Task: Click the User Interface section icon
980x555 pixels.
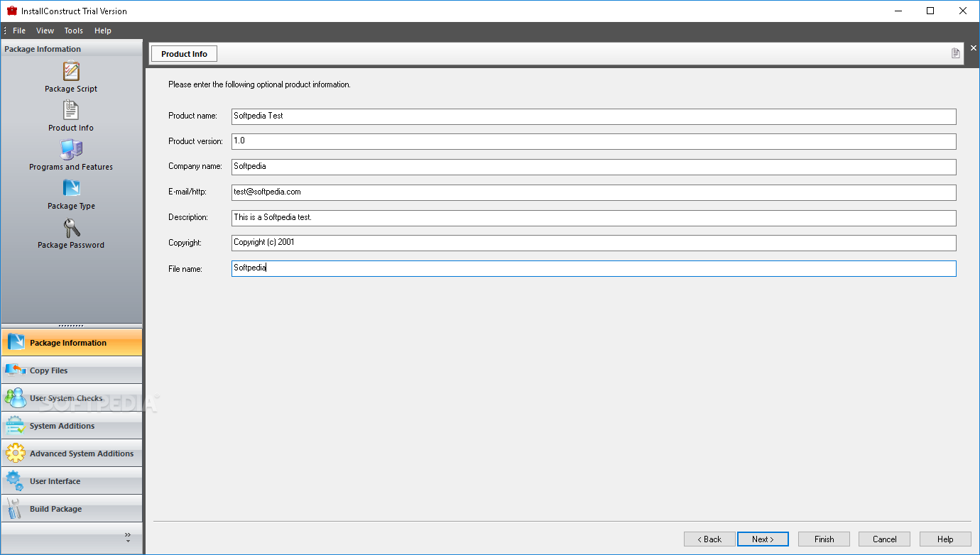Action: coord(15,481)
